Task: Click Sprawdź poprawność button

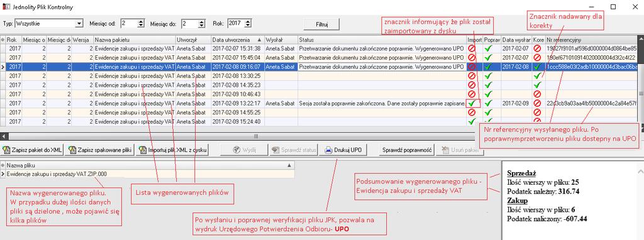Action: pos(407,150)
